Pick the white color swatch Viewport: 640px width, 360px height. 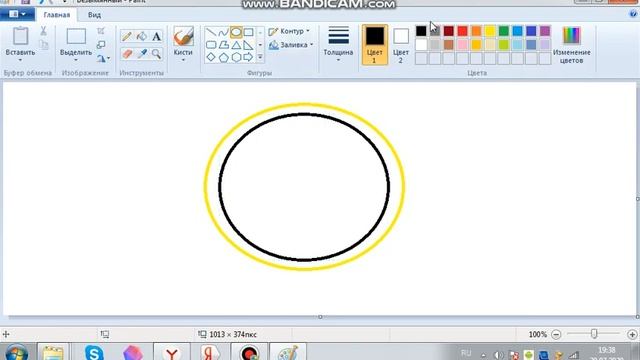coord(421,44)
